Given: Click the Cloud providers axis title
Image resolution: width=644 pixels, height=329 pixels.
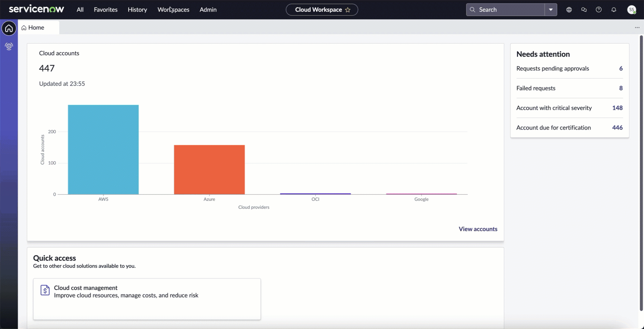Looking at the screenshot, I should (x=254, y=207).
